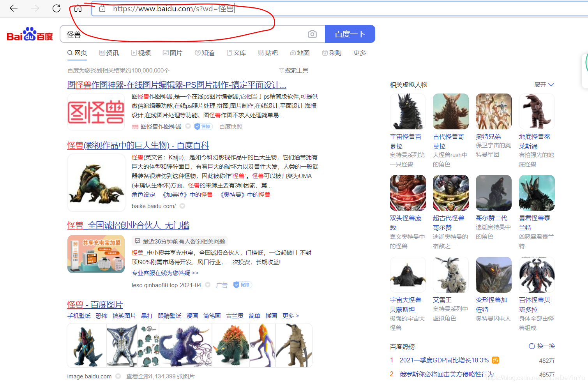Open image search via the camera icon
Image resolution: width=588 pixels, height=385 pixels.
312,34
